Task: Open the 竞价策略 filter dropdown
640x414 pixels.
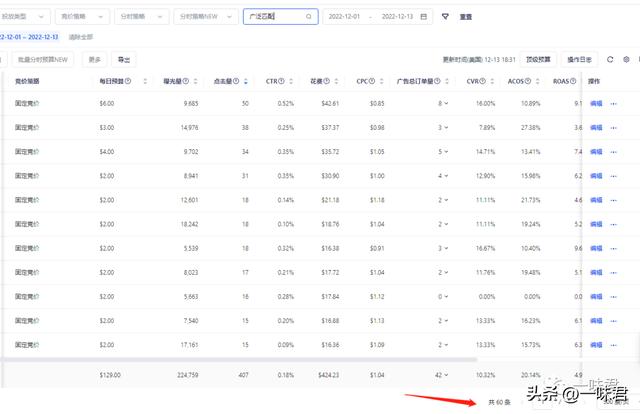Action: click(x=82, y=16)
